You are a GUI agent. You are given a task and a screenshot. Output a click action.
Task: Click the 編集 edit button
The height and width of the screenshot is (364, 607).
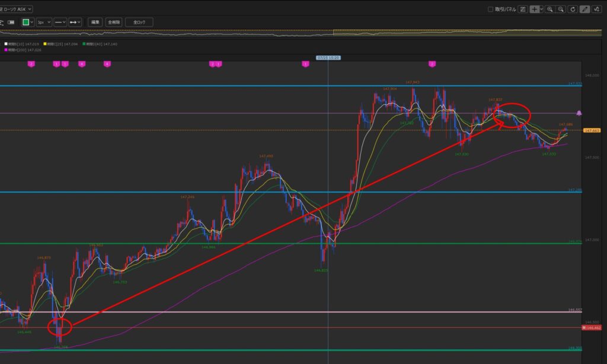[x=95, y=22]
